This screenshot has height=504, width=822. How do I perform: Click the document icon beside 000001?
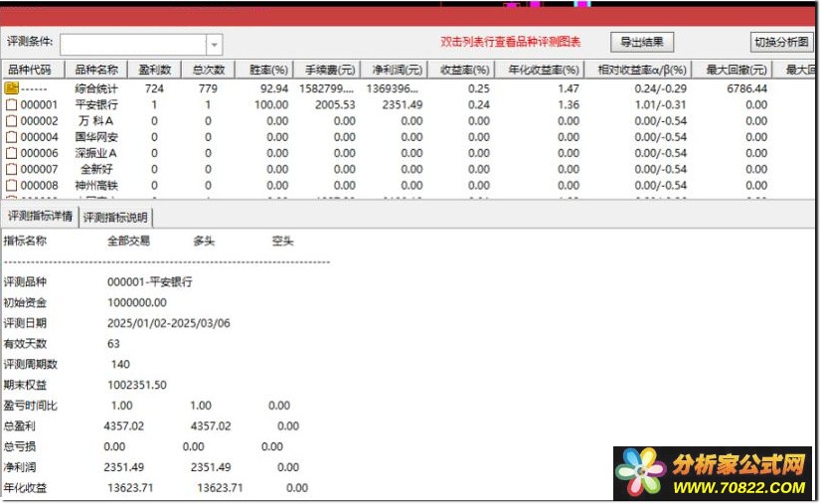[11, 105]
